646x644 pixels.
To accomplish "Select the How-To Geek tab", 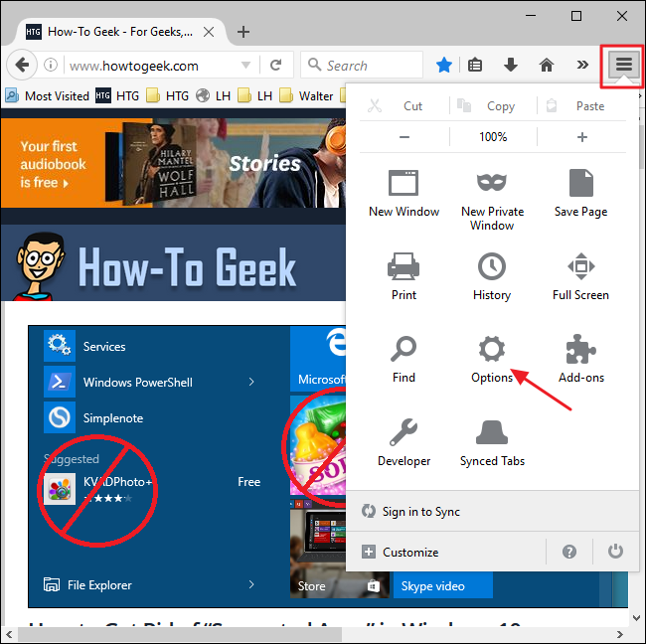I will (x=119, y=32).
